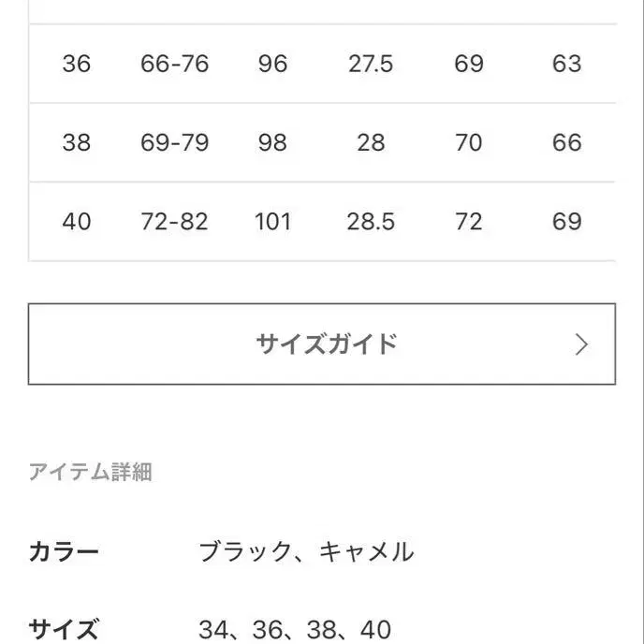Click the サイズ label under item details
Image resolution: width=644 pixels, height=644 pixels.
tap(64, 628)
